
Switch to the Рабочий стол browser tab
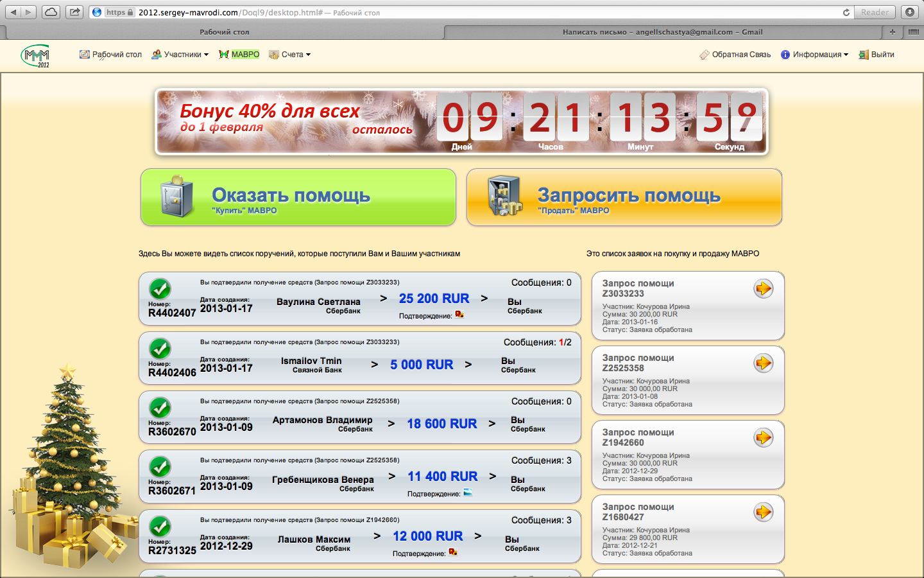pyautogui.click(x=224, y=31)
